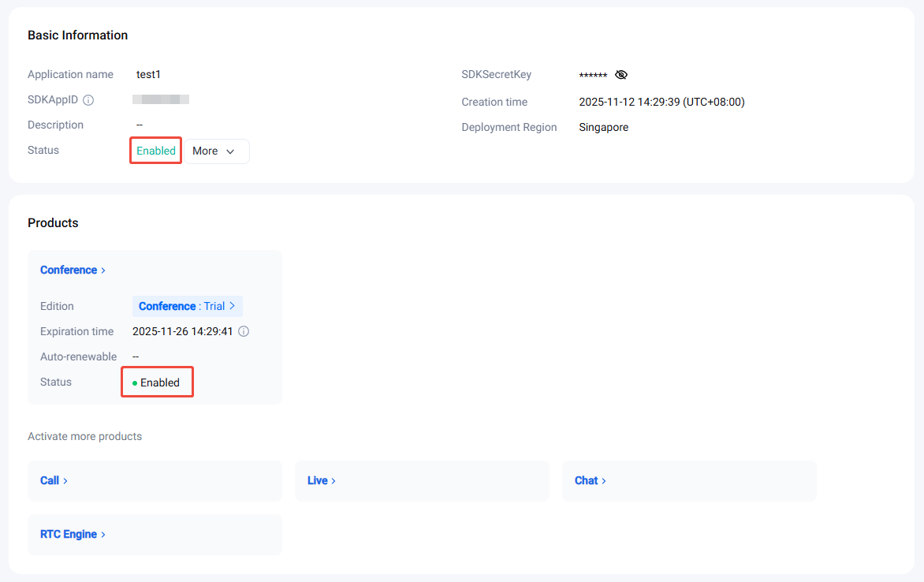Viewport: 924px width, 582px height.
Task: Click the expiration time 2025-11-26 14:29:41
Action: pos(183,331)
